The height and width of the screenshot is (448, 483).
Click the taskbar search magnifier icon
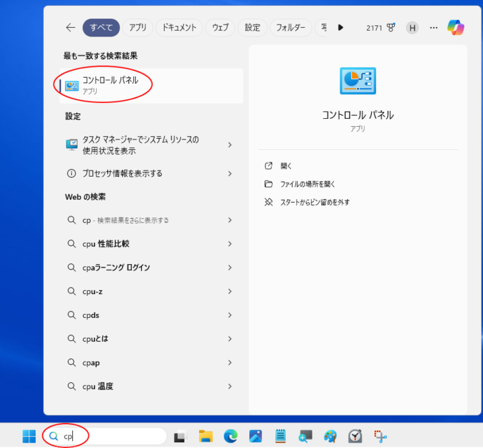(54, 436)
